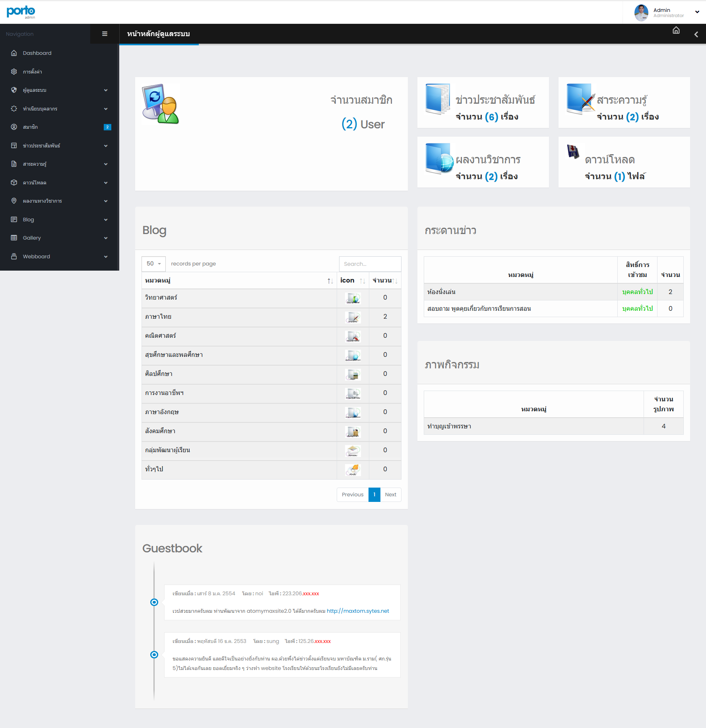
Task: Toggle the sidebar with the hamburger icon
Action: (105, 34)
